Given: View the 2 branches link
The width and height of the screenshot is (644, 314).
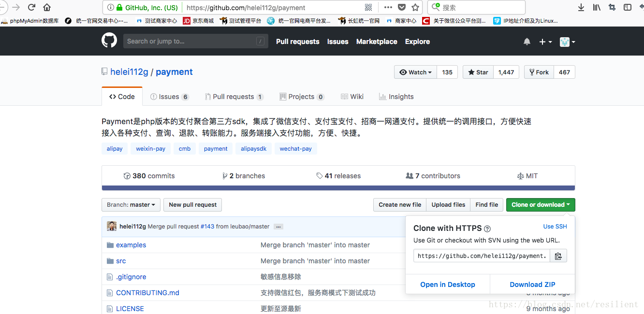Looking at the screenshot, I should click(244, 176).
